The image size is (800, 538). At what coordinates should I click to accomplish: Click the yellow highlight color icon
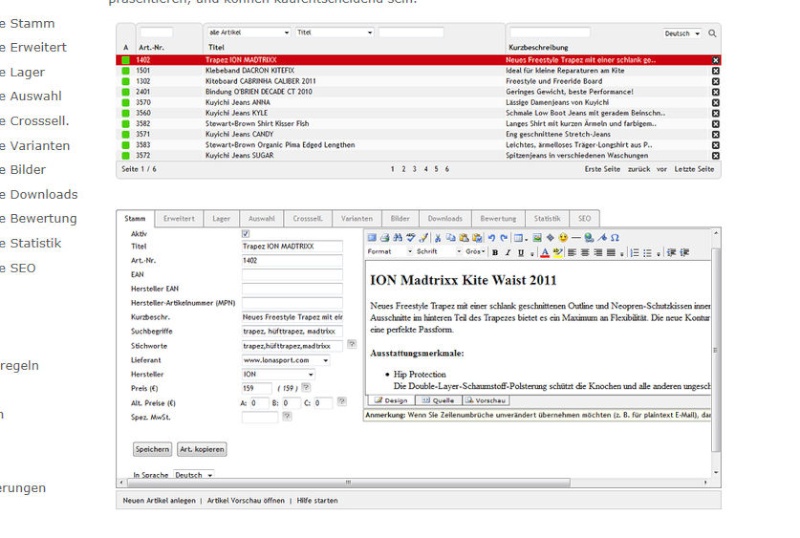558,252
